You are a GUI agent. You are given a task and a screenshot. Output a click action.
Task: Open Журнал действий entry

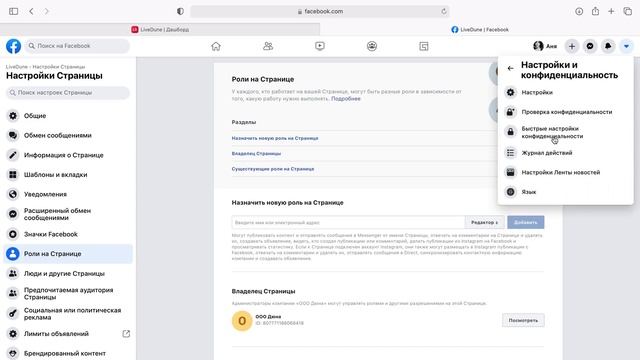click(565, 153)
